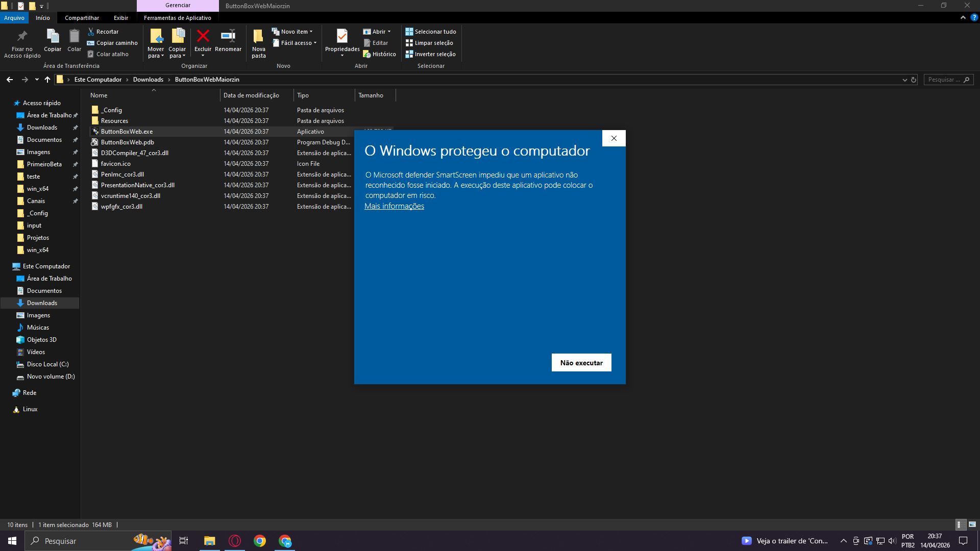980x551 pixels.
Task: Click the Copiar ribbon icon
Action: pos(53,36)
